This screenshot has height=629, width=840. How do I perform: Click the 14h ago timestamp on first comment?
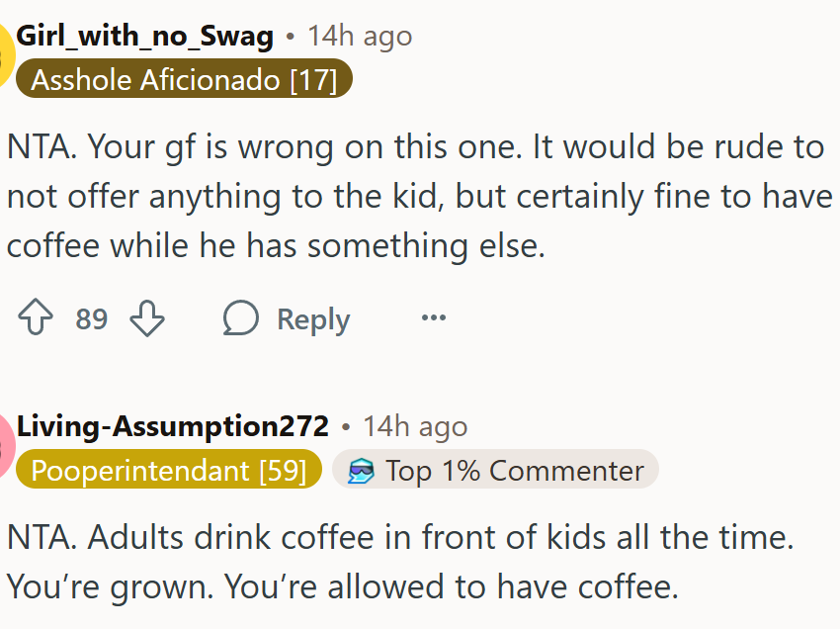tap(360, 37)
